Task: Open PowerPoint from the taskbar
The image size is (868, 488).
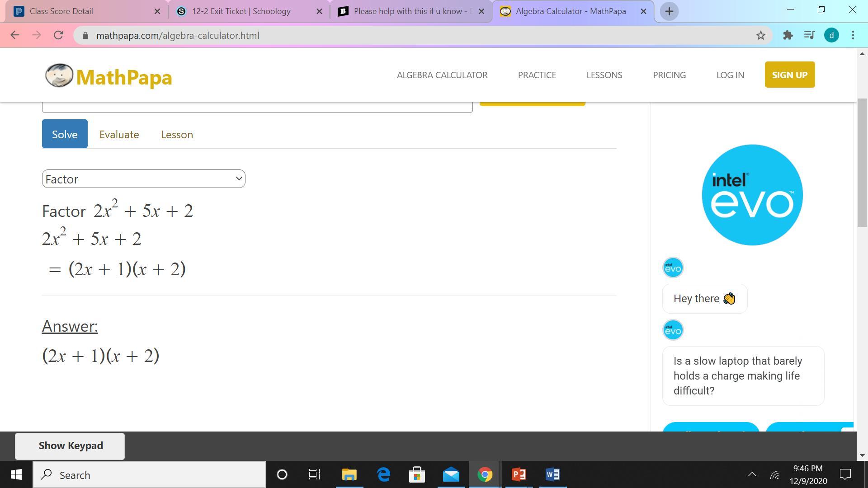Action: (519, 475)
